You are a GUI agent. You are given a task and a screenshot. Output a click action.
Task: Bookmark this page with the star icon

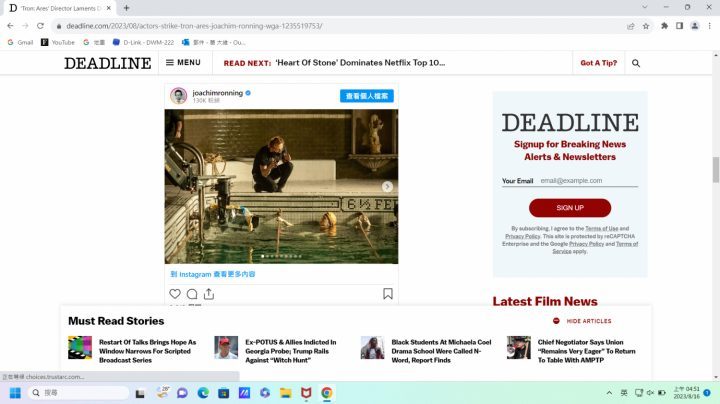pyautogui.click(x=646, y=26)
